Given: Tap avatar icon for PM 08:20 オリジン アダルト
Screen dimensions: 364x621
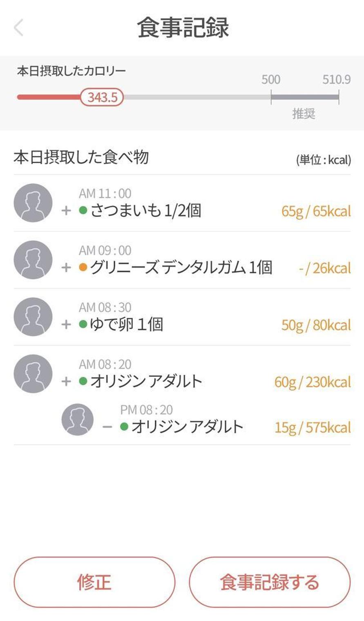Looking at the screenshot, I should [x=77, y=419].
